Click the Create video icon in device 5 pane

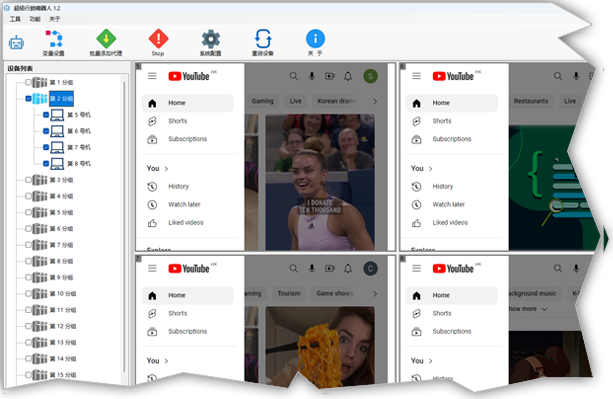(x=330, y=76)
